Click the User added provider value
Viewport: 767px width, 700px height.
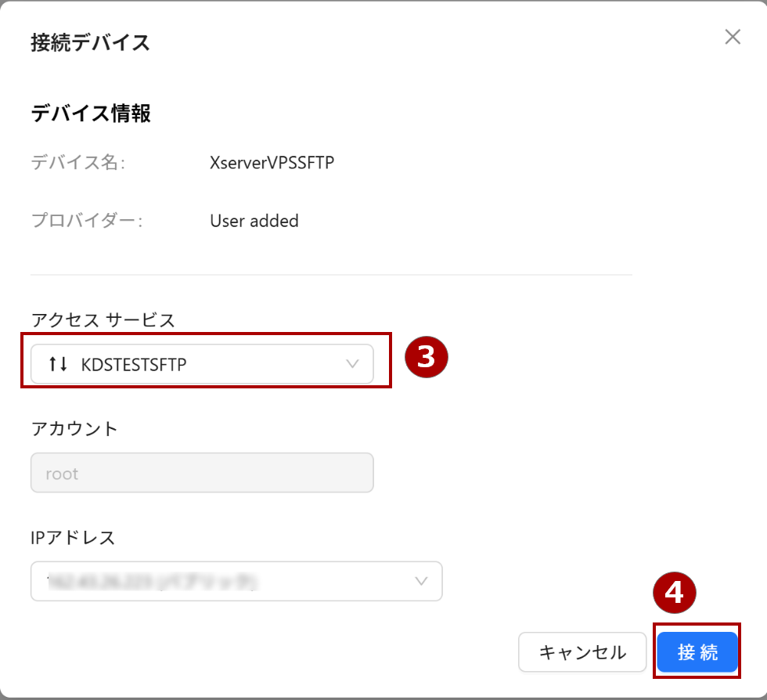254,221
